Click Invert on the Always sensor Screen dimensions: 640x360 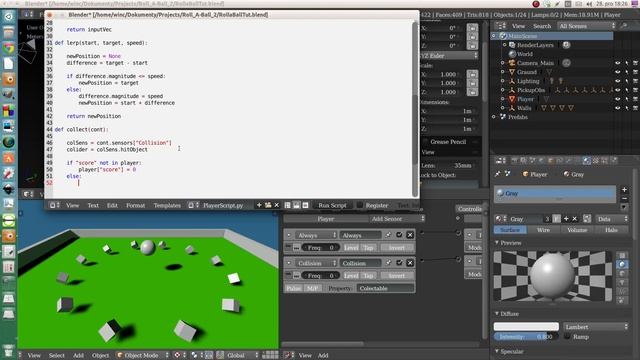tap(396, 247)
